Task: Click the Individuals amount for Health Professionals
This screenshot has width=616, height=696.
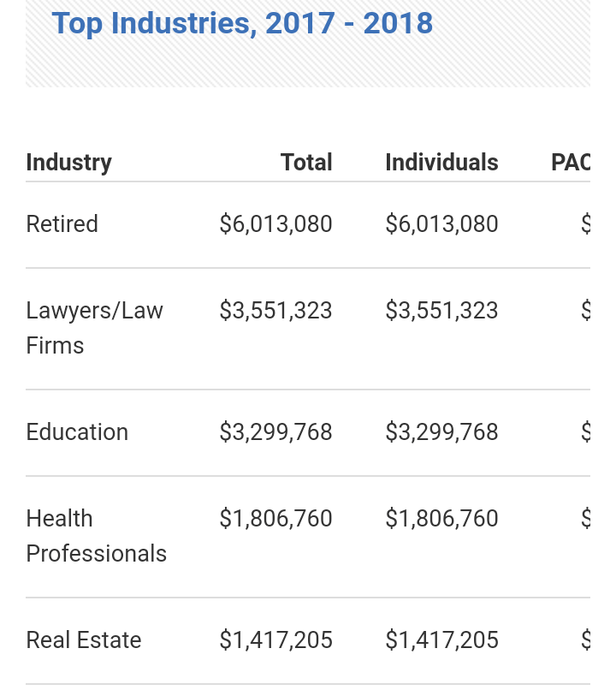Action: pyautogui.click(x=441, y=519)
